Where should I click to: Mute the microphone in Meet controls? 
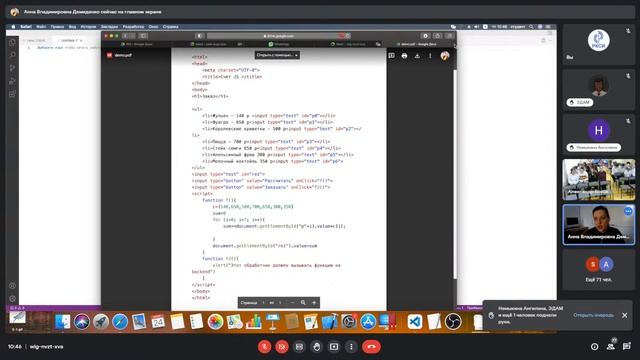tap(264, 347)
